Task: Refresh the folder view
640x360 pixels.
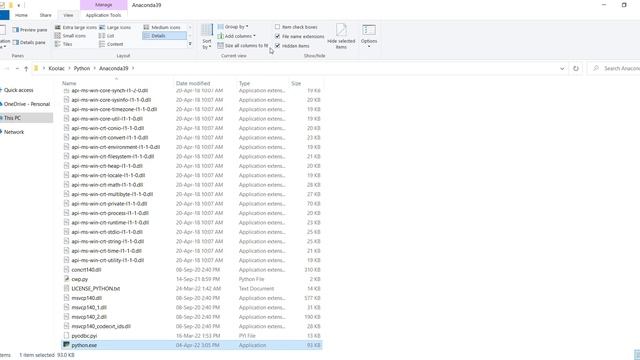Action: point(576,69)
